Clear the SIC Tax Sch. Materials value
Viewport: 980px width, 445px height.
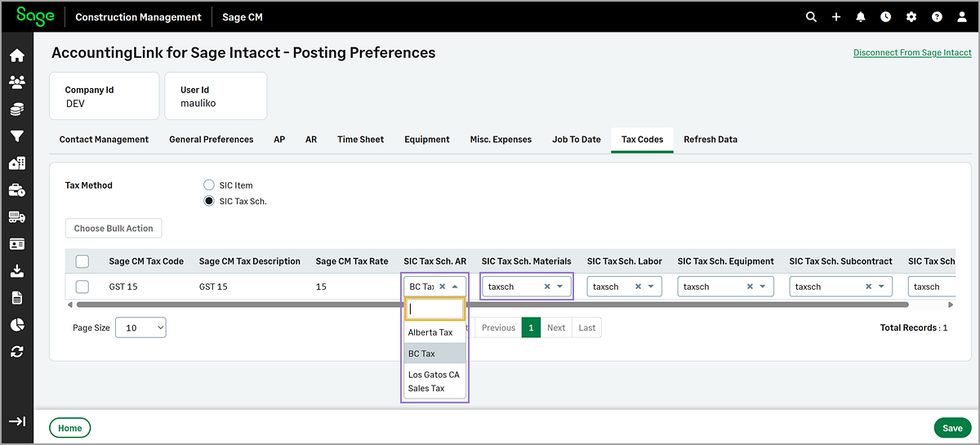point(547,287)
